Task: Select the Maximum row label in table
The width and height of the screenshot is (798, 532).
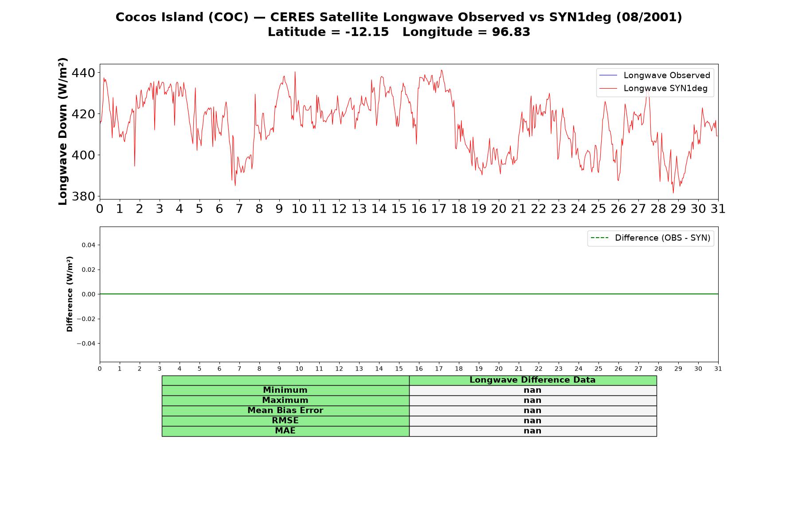Action: 285,400
